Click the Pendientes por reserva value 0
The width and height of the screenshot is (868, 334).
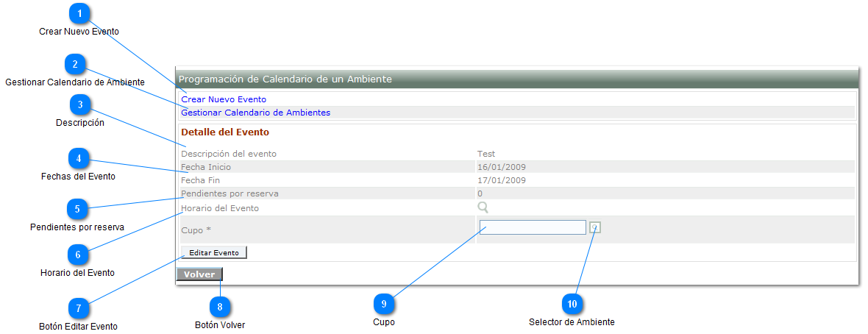coord(480,194)
